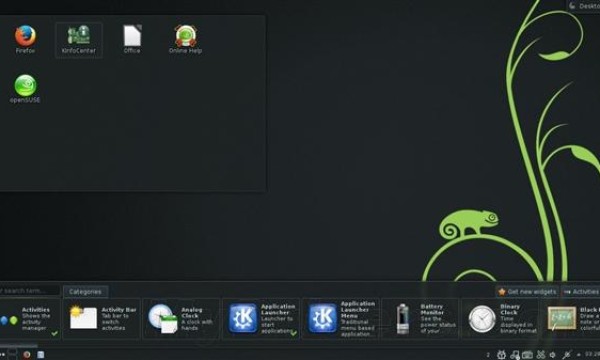Click the file manager launcher in the bottom panel
This screenshot has width=600, height=360.
[40, 355]
